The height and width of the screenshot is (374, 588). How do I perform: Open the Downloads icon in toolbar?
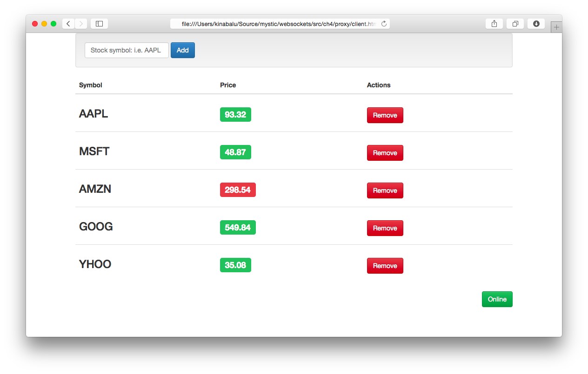point(536,24)
